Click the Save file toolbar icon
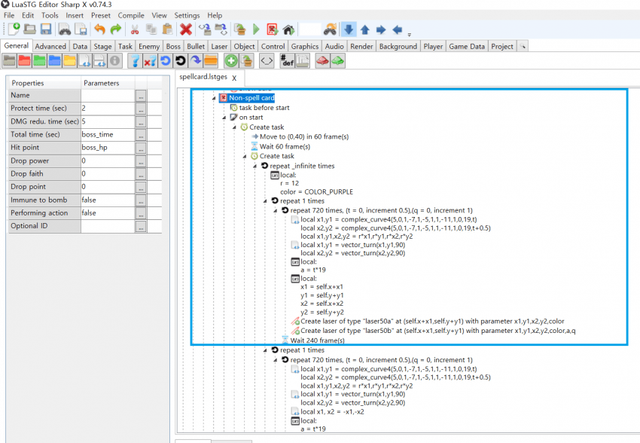The width and height of the screenshot is (640, 443). [x=47, y=30]
